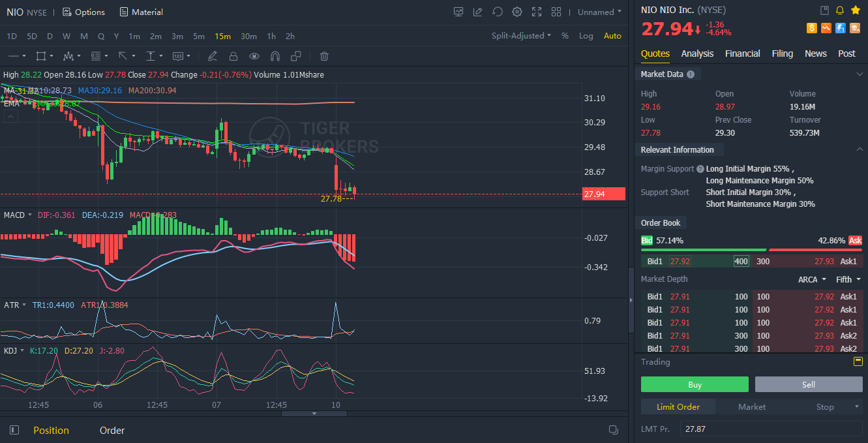
Task: Refresh the chart with the reload icon
Action: [x=498, y=12]
